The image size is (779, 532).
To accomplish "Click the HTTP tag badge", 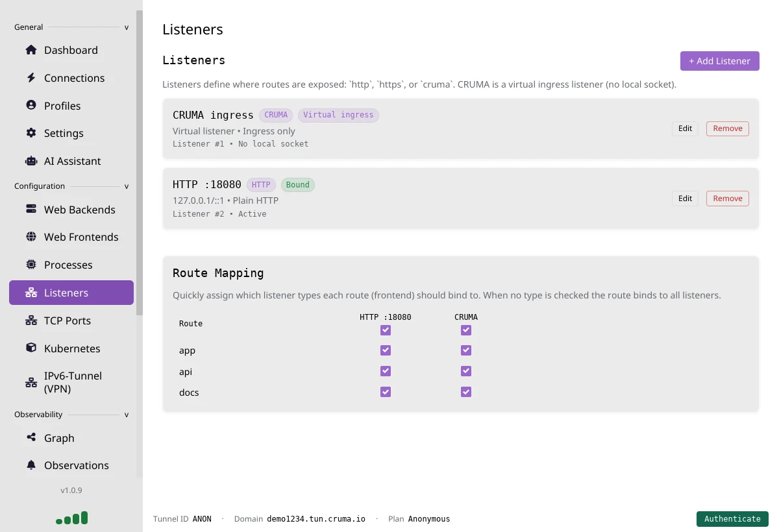I will pos(261,185).
